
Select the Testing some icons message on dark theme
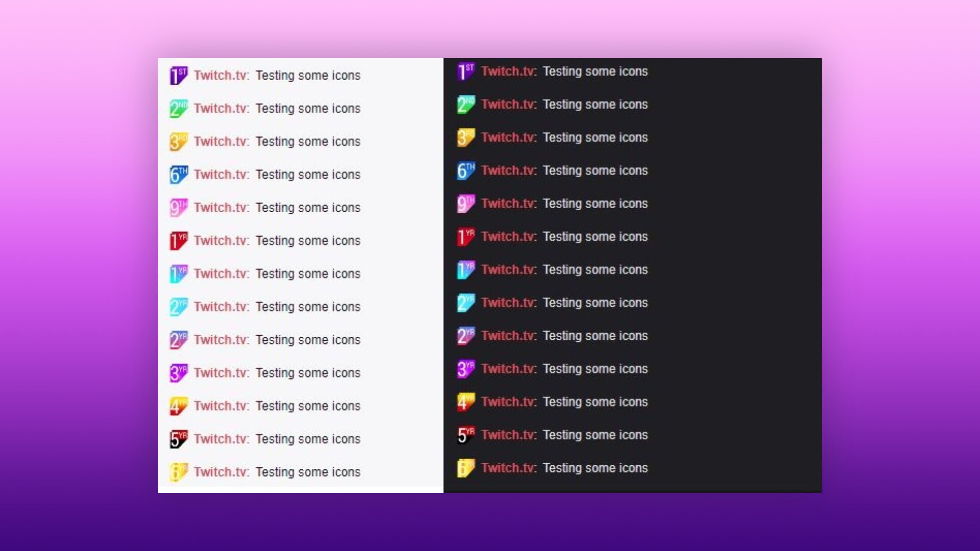point(595,71)
